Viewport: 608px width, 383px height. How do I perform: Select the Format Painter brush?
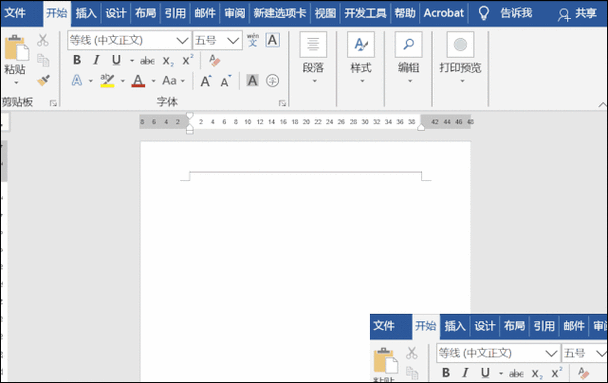point(43,80)
